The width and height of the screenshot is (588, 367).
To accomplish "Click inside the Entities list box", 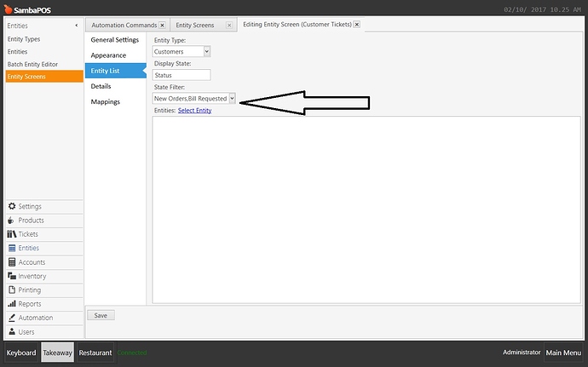I will (366, 210).
